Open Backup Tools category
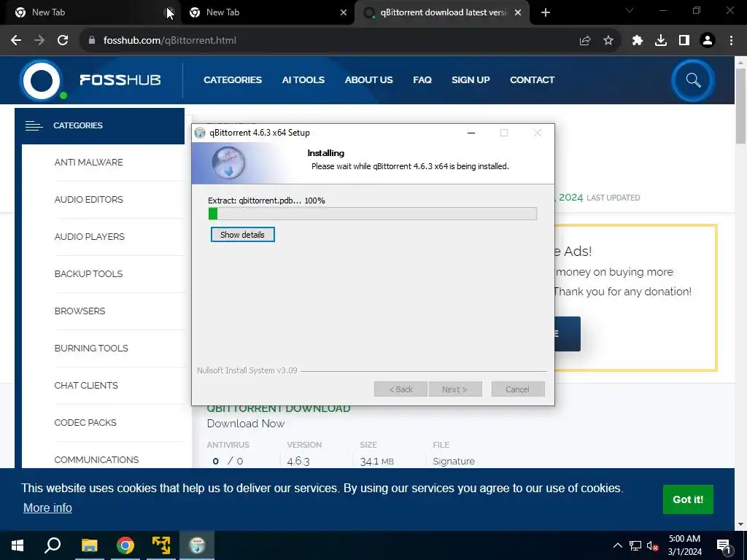 tap(88, 274)
